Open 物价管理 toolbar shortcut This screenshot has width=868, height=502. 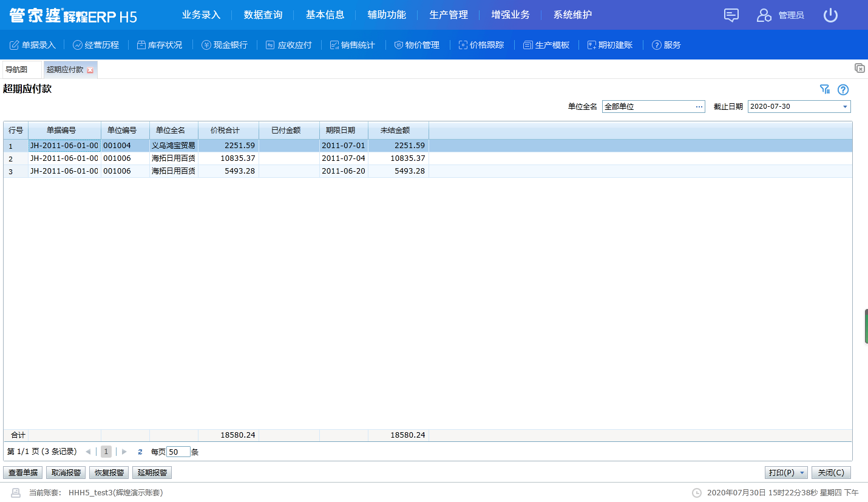[x=417, y=45]
